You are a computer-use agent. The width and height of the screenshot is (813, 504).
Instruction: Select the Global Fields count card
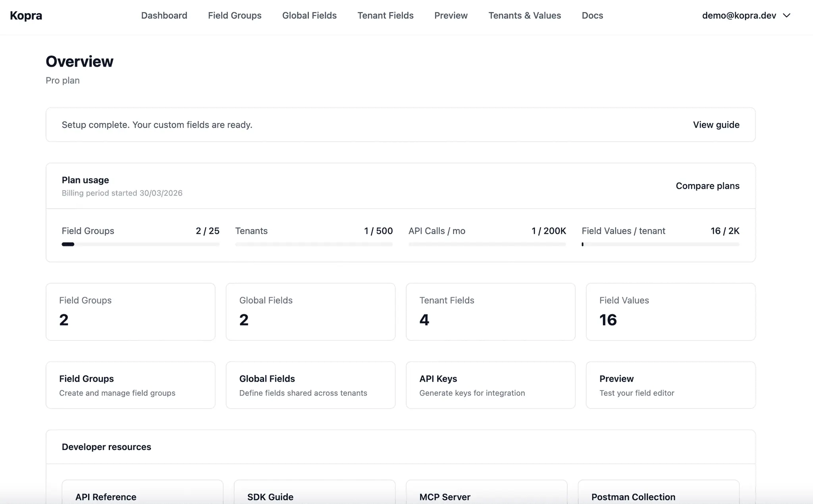[x=310, y=312]
